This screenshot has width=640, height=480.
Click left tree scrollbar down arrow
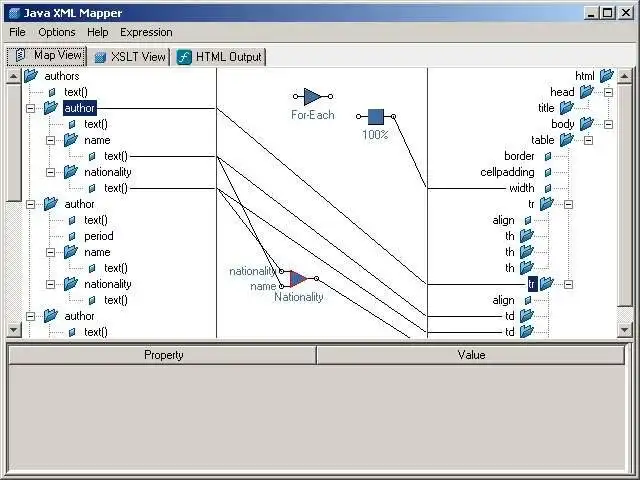(x=13, y=329)
